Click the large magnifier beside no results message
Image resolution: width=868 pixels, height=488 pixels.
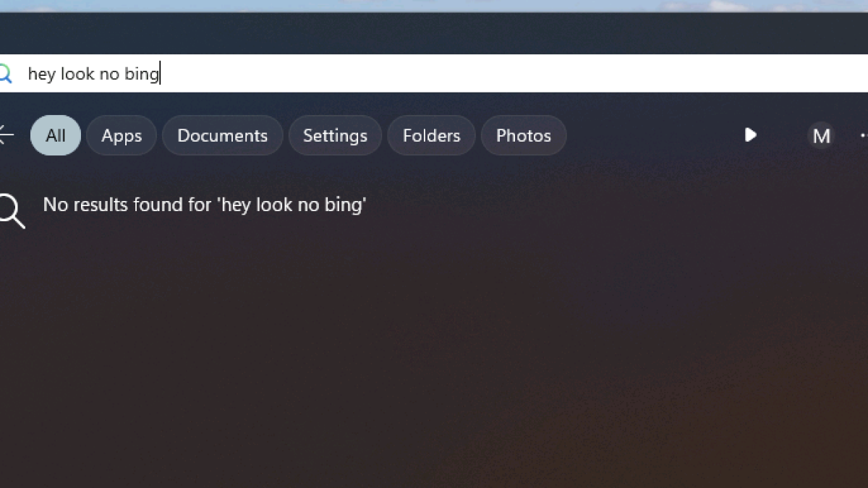(12, 211)
